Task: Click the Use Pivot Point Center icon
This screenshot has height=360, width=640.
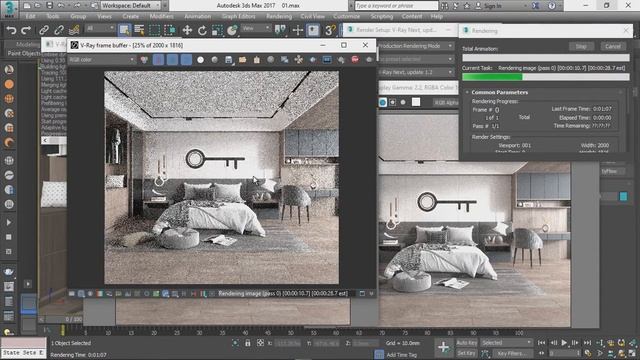Action: [280, 30]
